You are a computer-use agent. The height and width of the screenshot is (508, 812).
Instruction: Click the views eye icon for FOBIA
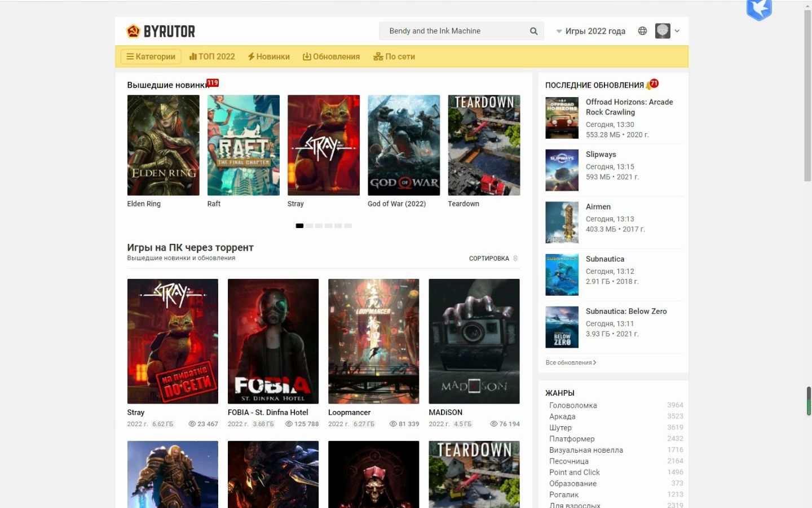point(289,424)
